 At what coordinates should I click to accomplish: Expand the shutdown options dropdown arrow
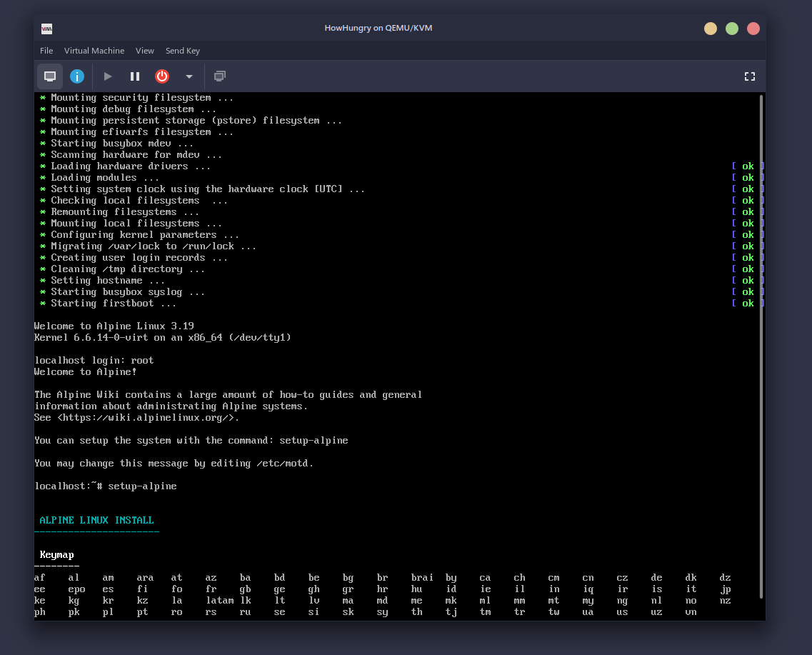[189, 76]
